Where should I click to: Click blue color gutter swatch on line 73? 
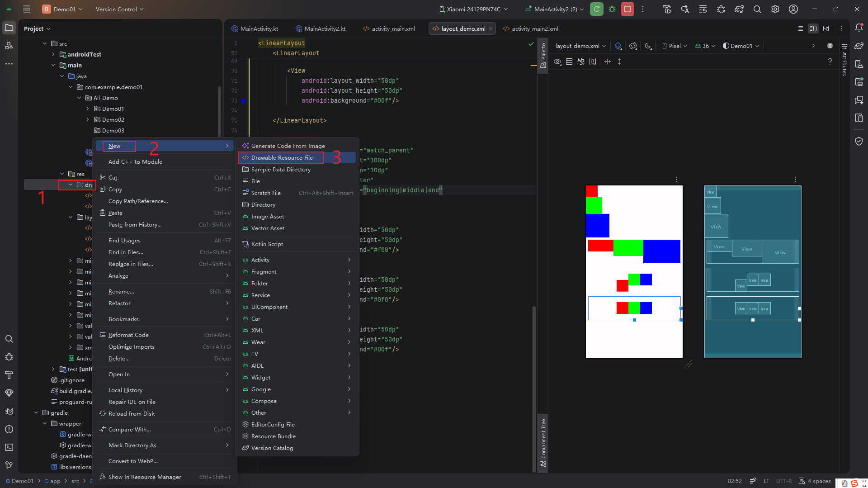tap(243, 101)
